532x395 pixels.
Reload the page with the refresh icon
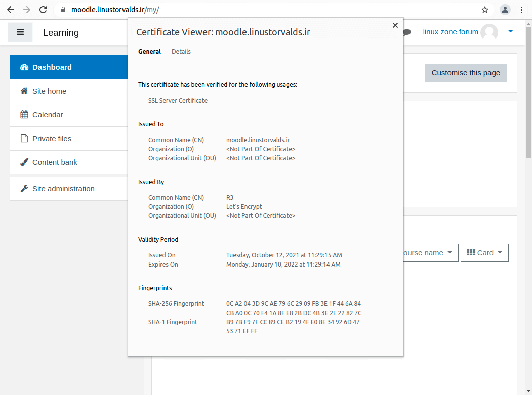tap(43, 10)
